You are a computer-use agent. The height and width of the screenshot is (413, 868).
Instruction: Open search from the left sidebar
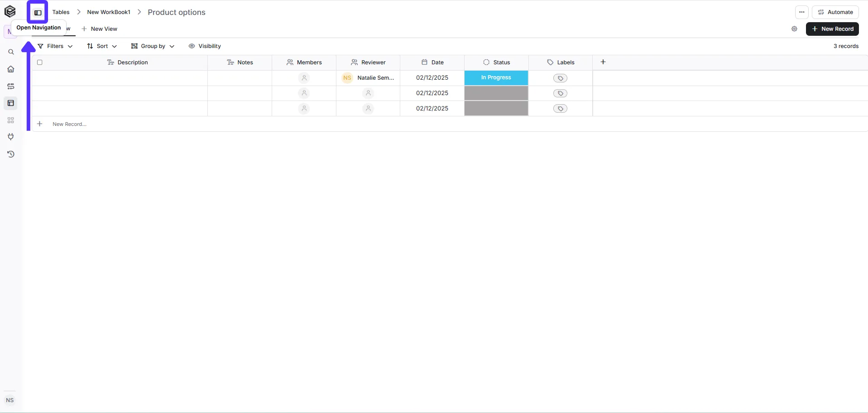pos(11,52)
